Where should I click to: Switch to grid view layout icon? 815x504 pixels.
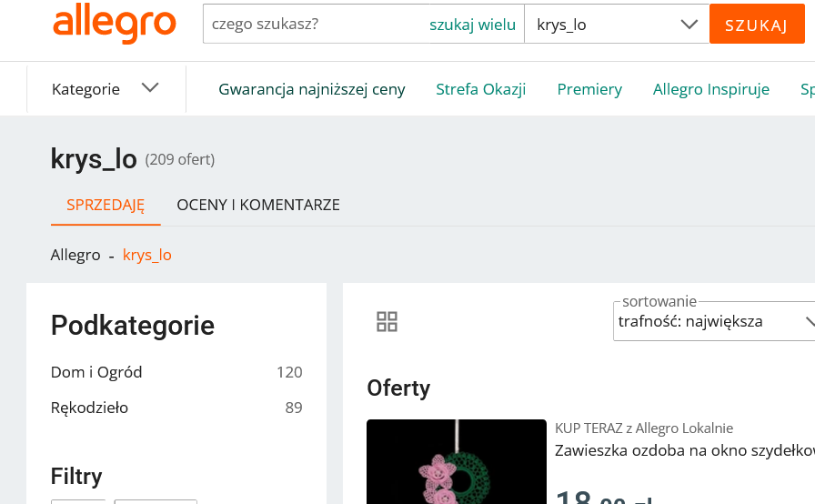[x=387, y=321]
